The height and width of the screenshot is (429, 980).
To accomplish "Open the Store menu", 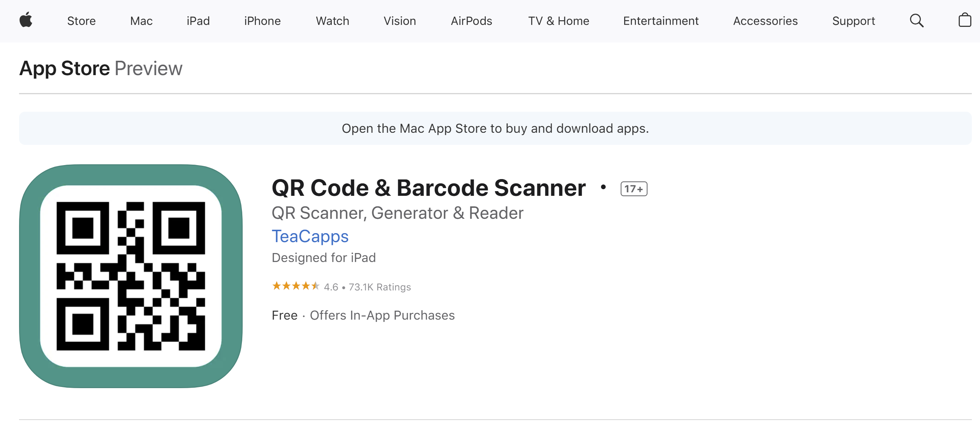I will pyautogui.click(x=81, y=21).
